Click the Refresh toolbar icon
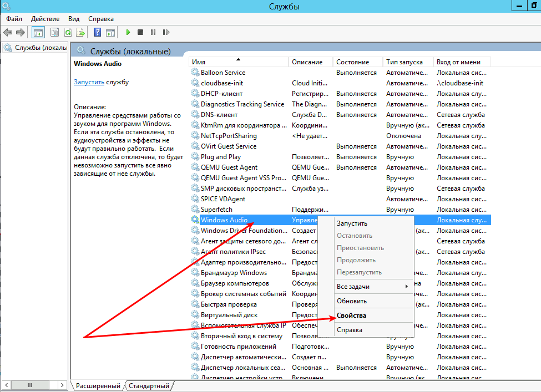 point(68,33)
